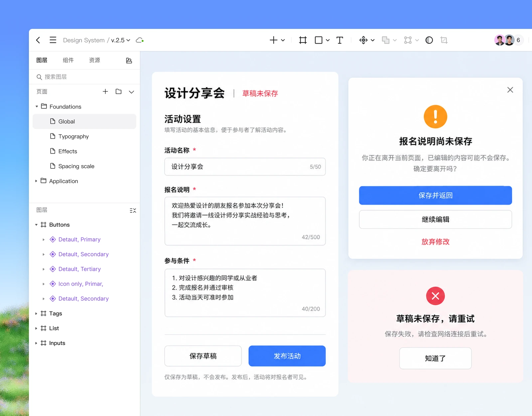
Task: Expand the Application folder
Action: [36, 181]
